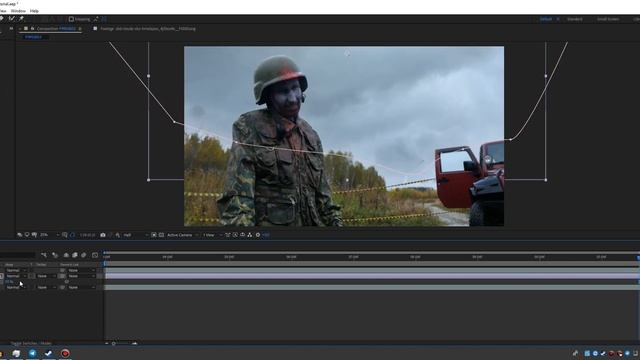Open the viewer magnification dropdown
Viewport: 640px width, 360px height.
(x=49, y=235)
